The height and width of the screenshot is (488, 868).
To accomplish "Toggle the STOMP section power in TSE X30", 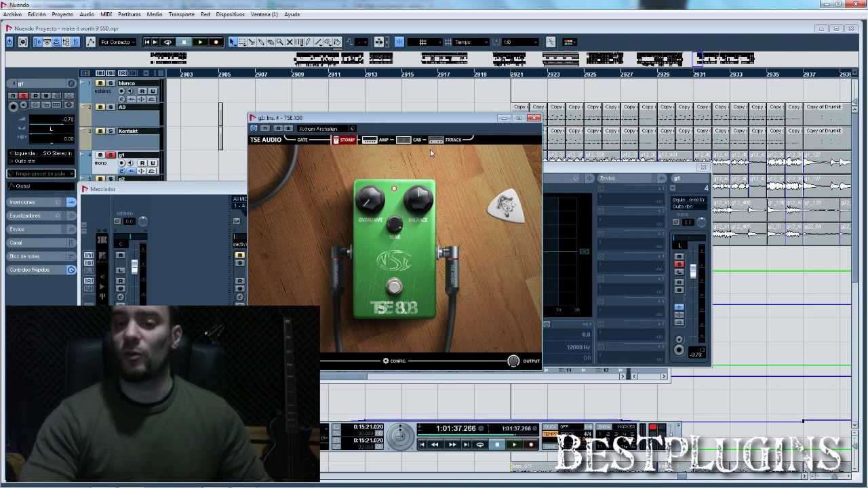I will 344,140.
